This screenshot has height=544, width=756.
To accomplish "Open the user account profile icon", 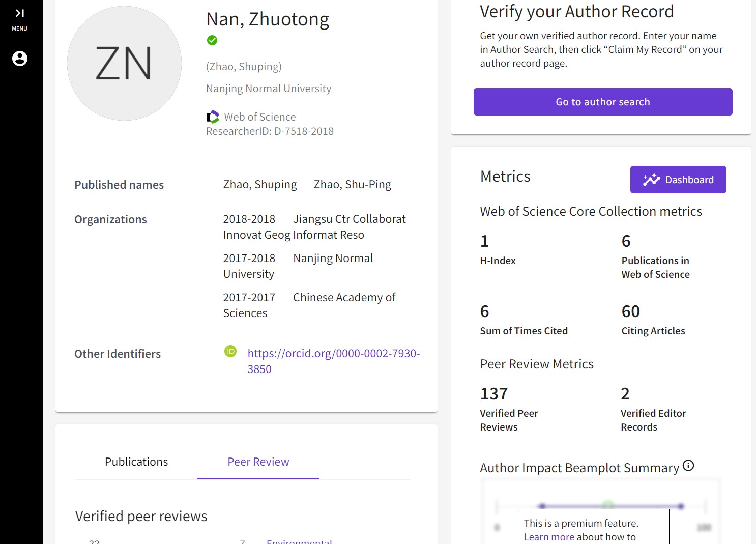I will coord(20,59).
